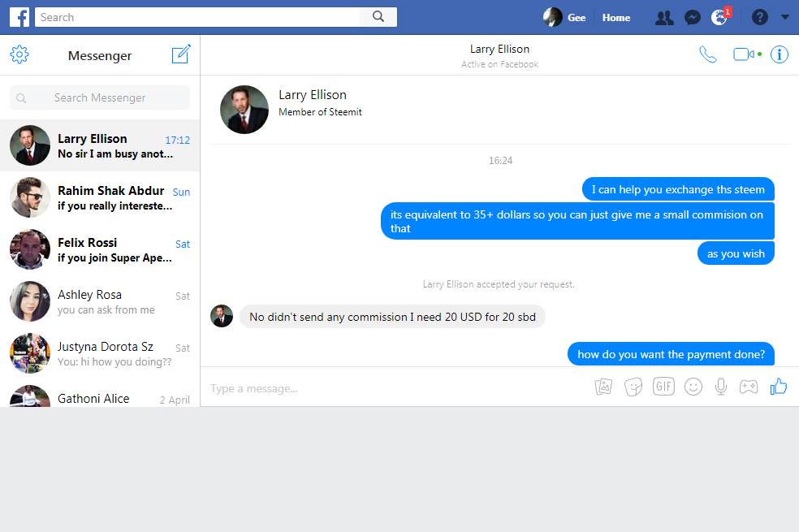Click message 'how do you want the payment done?'

671,354
